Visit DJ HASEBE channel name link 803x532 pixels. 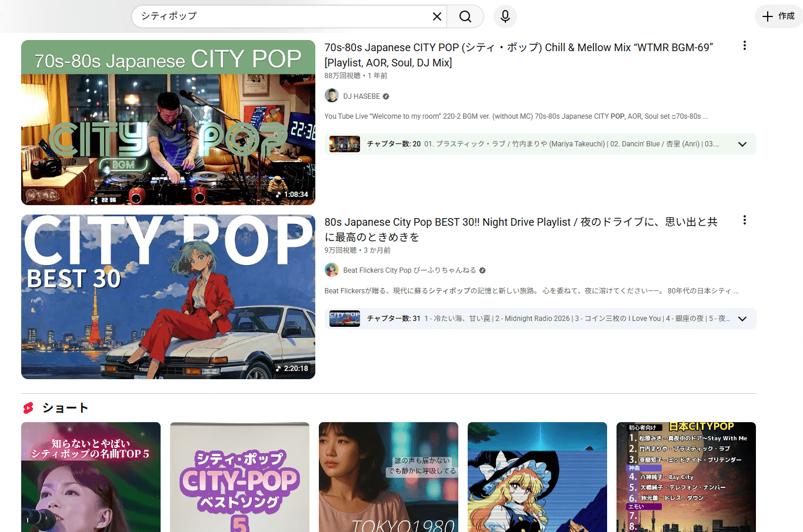[x=361, y=96]
